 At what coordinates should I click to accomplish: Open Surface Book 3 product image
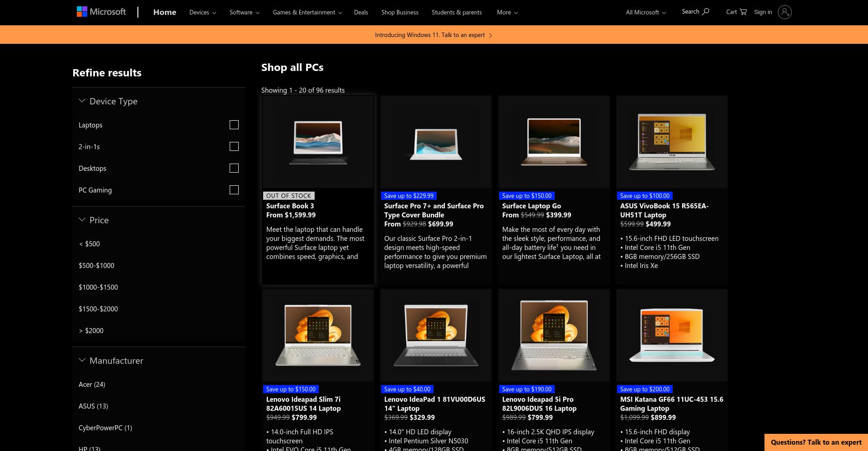(x=318, y=142)
